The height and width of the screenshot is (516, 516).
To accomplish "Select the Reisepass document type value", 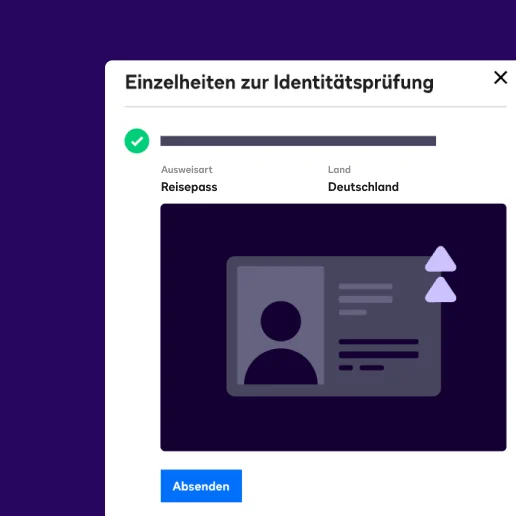I will point(189,187).
